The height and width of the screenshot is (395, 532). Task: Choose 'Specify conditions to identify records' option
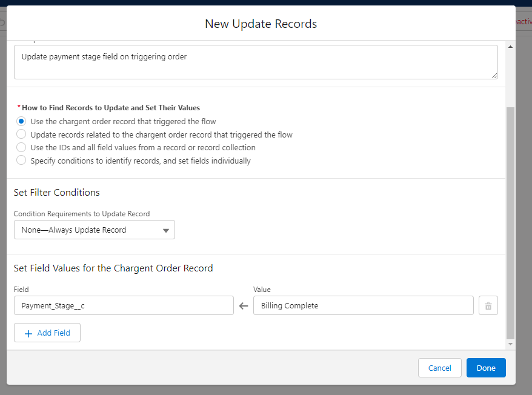point(21,161)
